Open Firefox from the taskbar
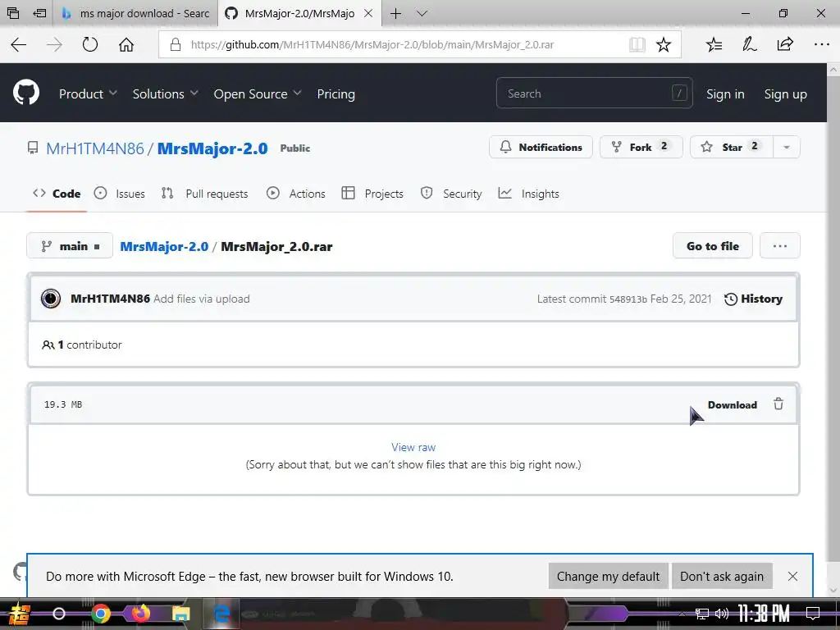Image resolution: width=840 pixels, height=630 pixels. click(x=141, y=614)
